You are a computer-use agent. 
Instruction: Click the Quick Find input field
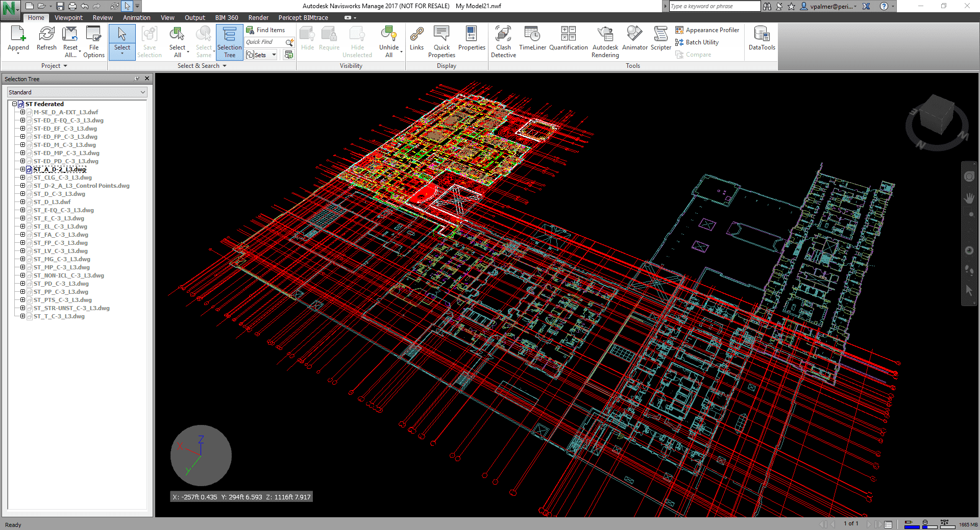pyautogui.click(x=265, y=42)
